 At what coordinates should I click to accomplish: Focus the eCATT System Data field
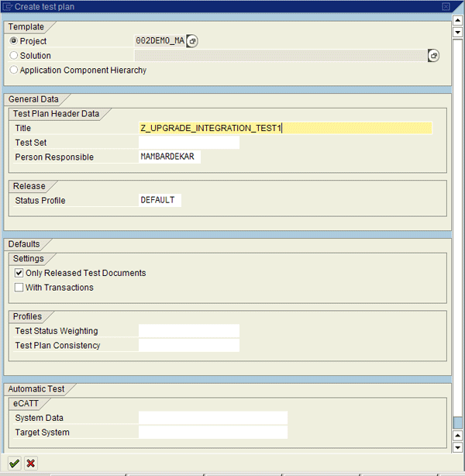[212, 418]
